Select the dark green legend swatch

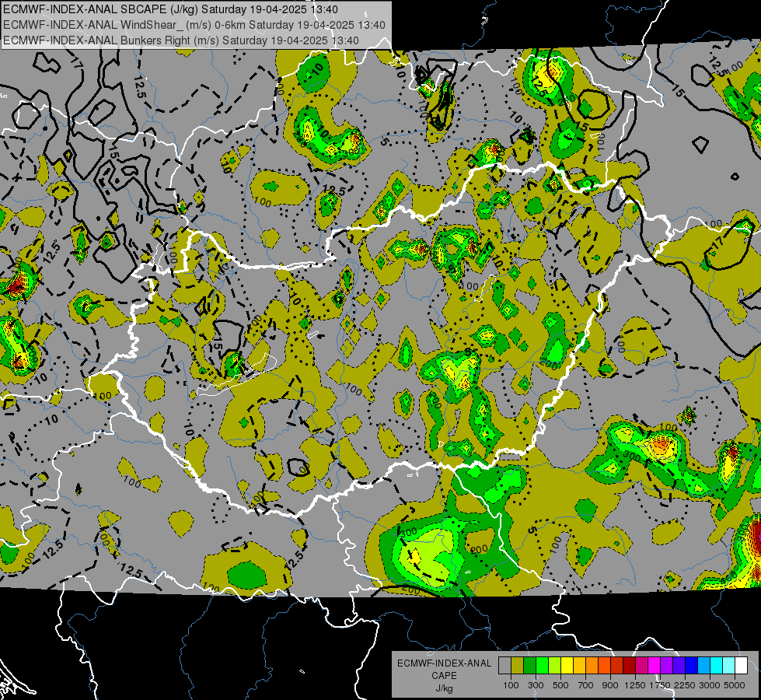[529, 665]
